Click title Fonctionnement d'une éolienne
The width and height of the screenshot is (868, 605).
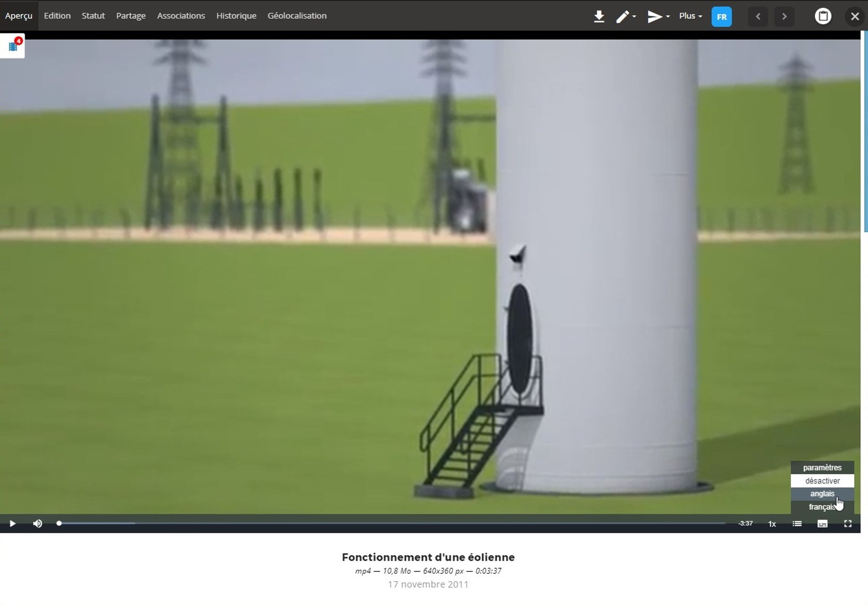[x=428, y=557]
